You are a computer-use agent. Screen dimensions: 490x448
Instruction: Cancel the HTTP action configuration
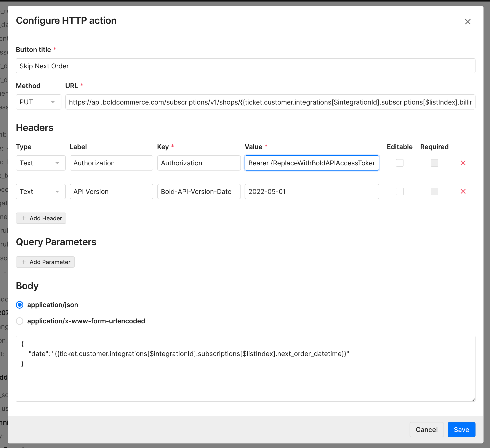[x=426, y=430]
